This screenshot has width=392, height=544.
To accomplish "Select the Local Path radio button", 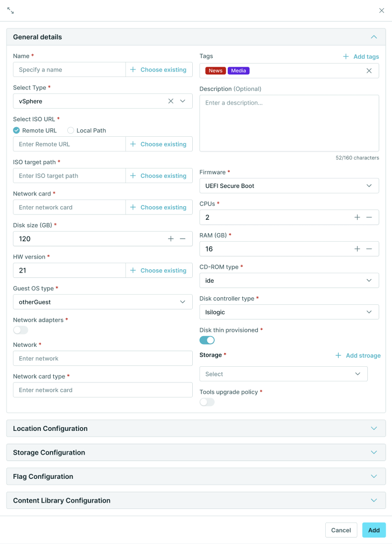I will point(71,130).
